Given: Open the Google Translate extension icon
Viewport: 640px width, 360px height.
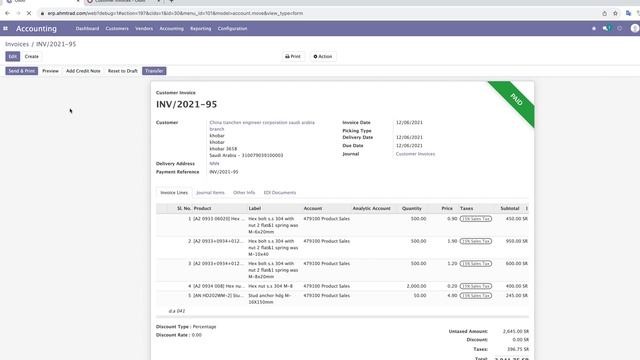Looking at the screenshot, I should tap(628, 13).
